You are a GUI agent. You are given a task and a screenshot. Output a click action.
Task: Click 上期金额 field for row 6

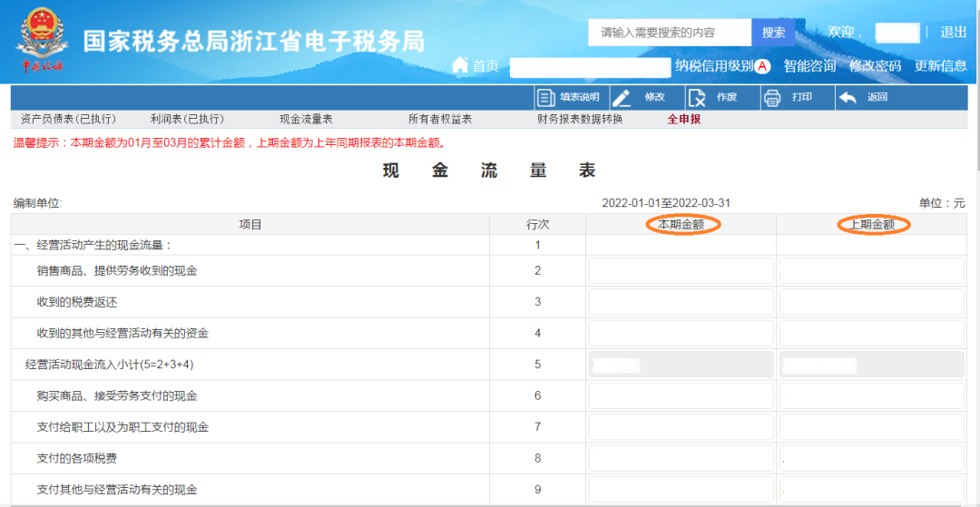click(x=871, y=395)
